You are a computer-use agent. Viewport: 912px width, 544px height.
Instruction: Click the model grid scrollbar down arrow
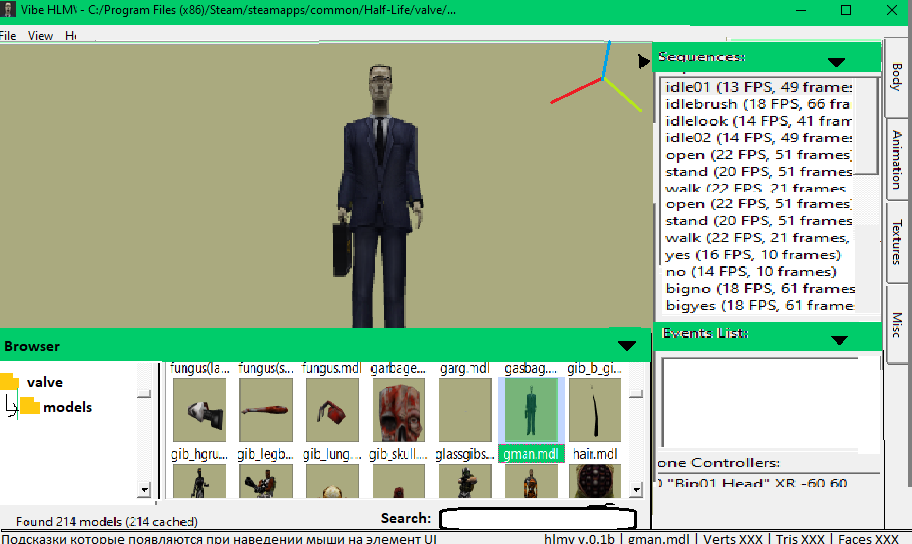pos(636,490)
